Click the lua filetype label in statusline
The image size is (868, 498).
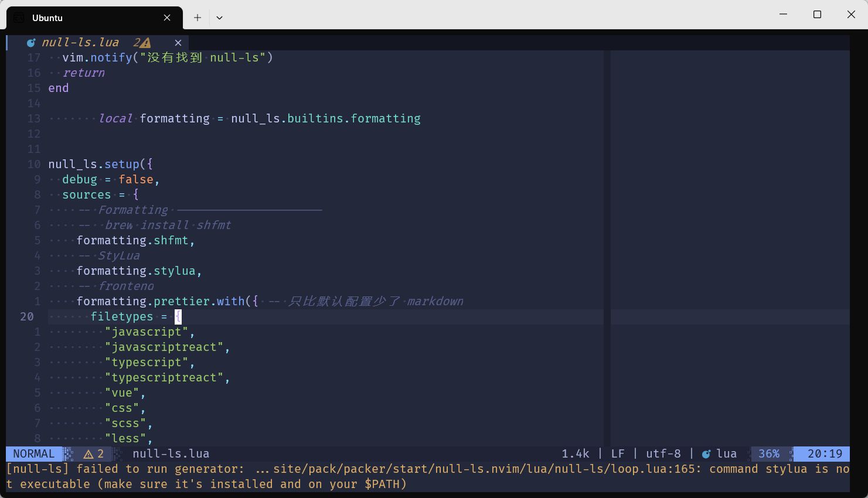(727, 454)
